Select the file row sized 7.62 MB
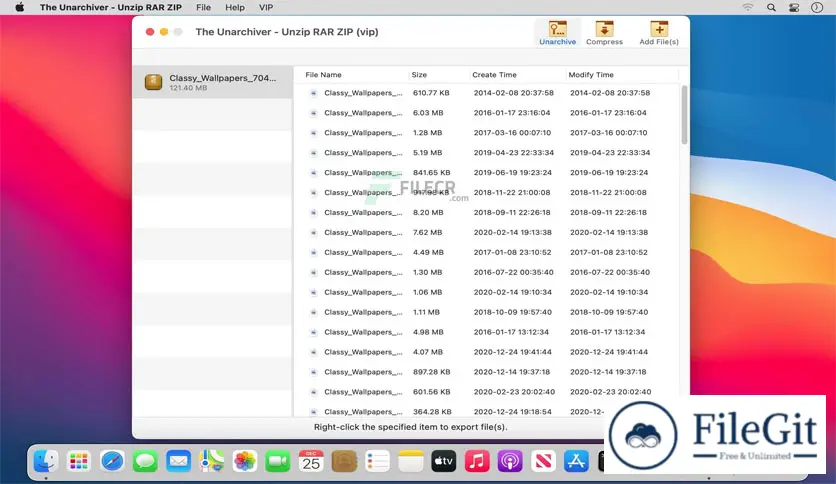836x484 pixels. 487,232
